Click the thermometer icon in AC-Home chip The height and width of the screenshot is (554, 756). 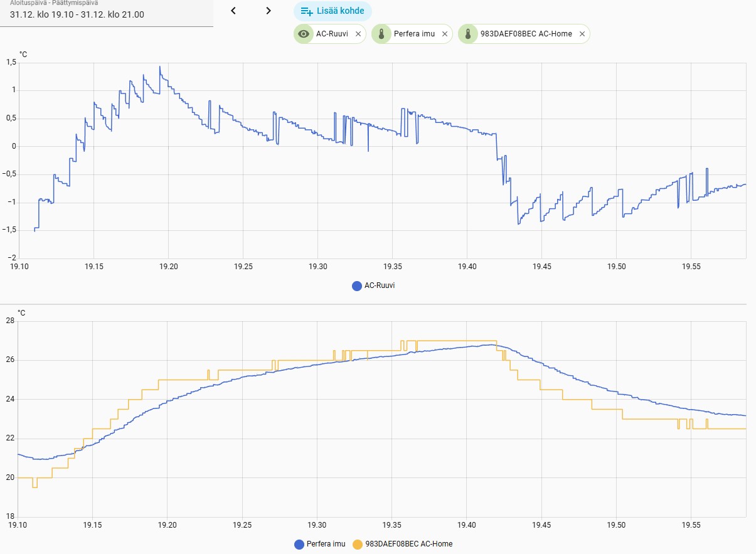pyautogui.click(x=468, y=34)
